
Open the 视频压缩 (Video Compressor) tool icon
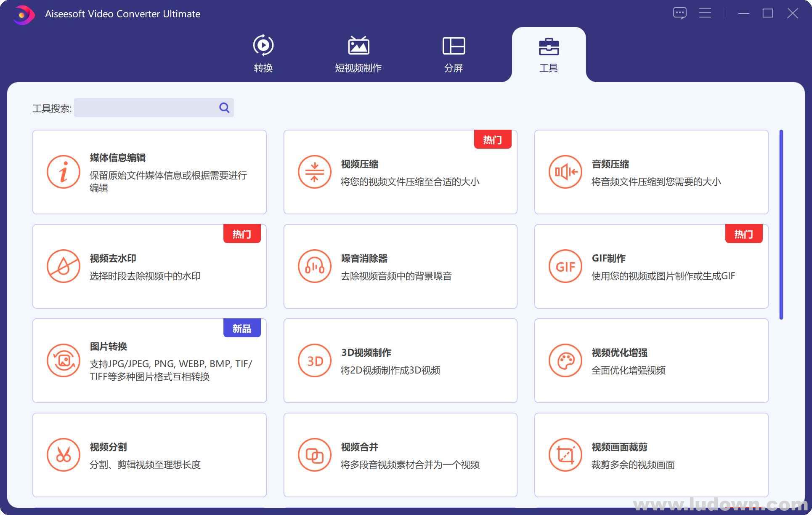pos(314,172)
